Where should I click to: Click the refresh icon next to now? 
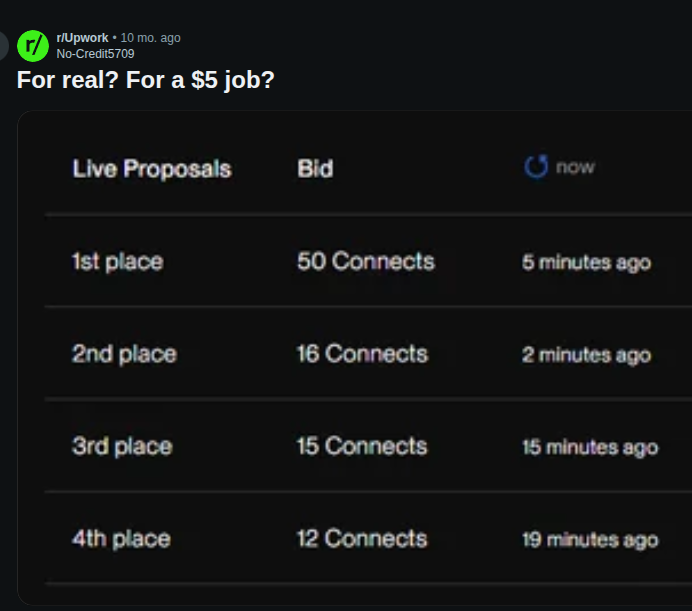click(x=536, y=167)
